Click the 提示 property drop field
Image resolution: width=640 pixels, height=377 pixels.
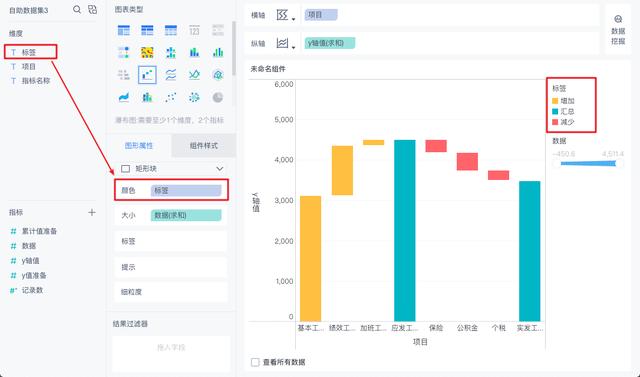tap(171, 267)
